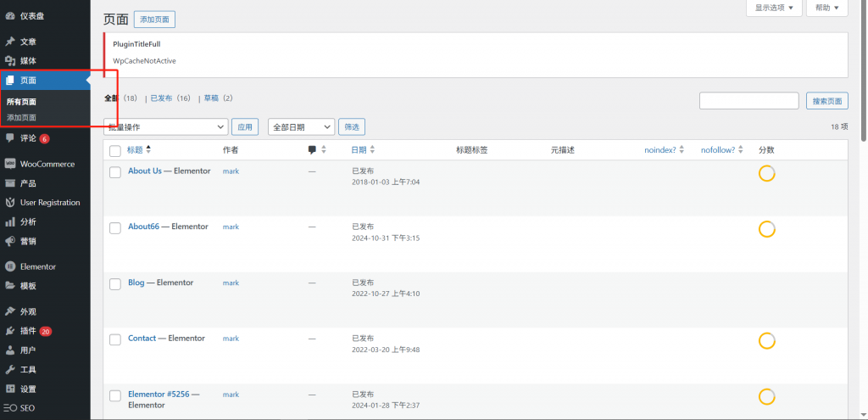Click the search pages input field

749,101
